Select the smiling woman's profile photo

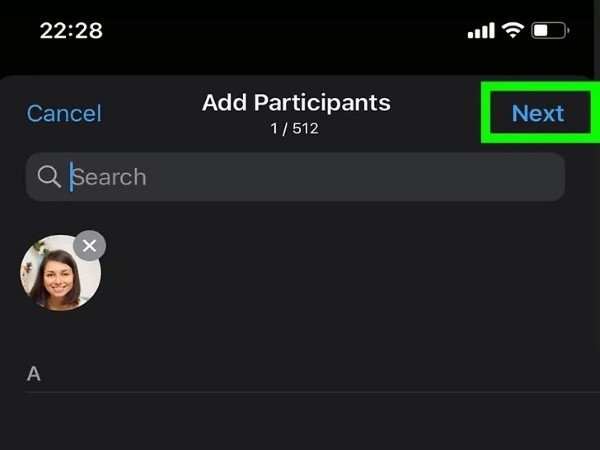click(x=60, y=272)
